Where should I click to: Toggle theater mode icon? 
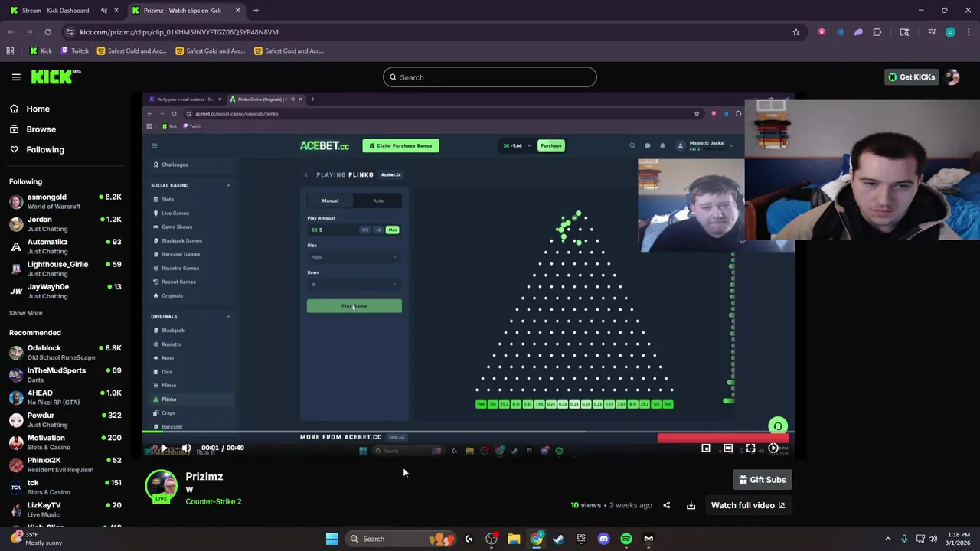tap(728, 448)
